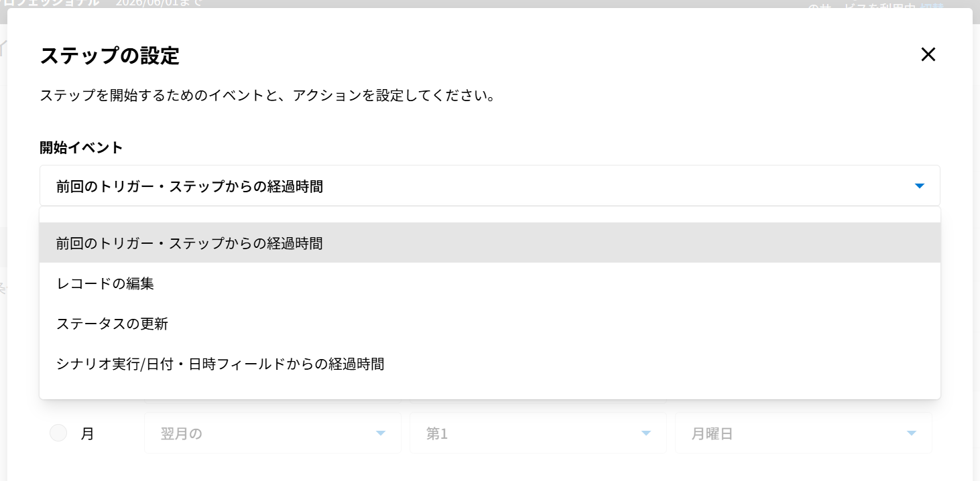980x481 pixels.
Task: Choose 前回のトリガー・ステップからの経過時間 from the list
Action: [189, 243]
